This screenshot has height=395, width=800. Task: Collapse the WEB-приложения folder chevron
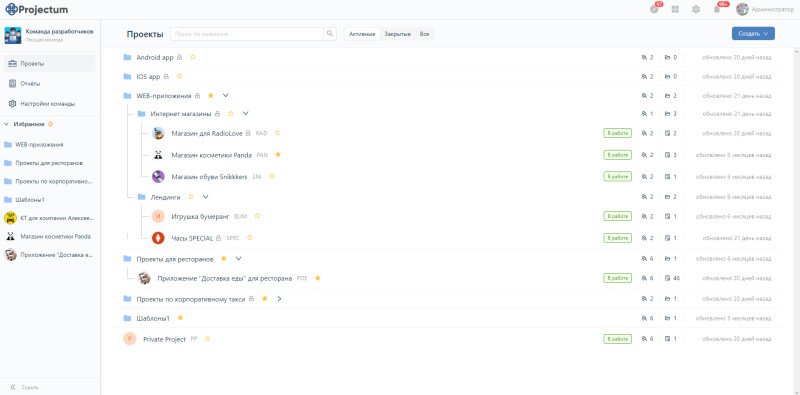click(x=226, y=95)
